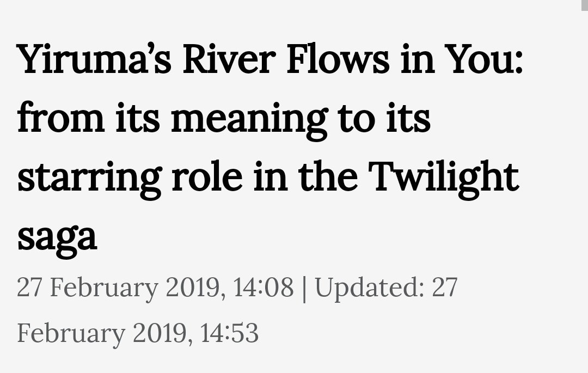Click the vertical bar separator before "Updated"
This screenshot has width=588, height=373.
tap(304, 289)
